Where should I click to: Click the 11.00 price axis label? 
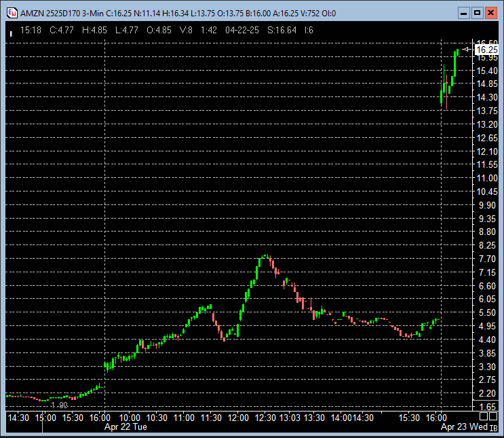pyautogui.click(x=487, y=179)
